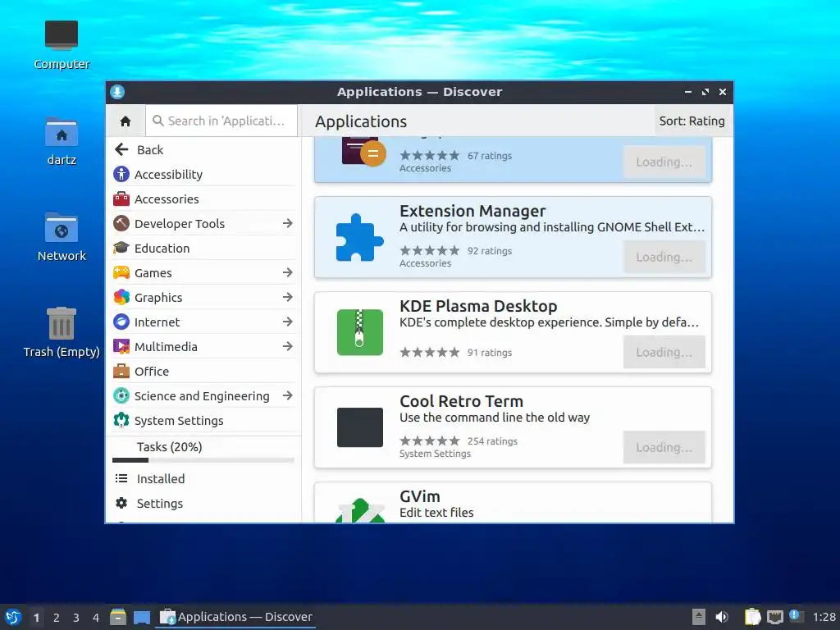
Task: Click the KDE Plasma Desktop zip icon
Action: point(359,332)
